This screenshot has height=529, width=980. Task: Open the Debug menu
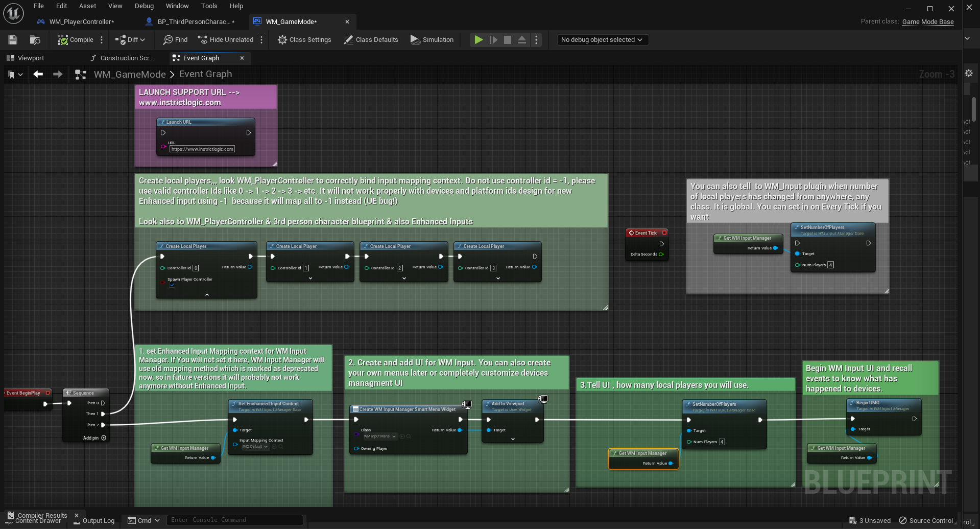tap(144, 6)
